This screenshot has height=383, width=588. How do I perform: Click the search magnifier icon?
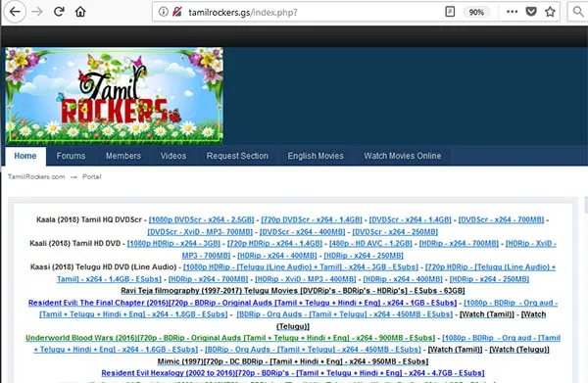578,12
